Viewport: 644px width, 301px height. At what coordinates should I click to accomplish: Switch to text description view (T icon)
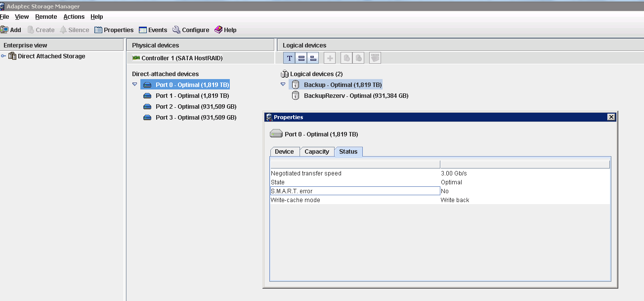[x=289, y=58]
